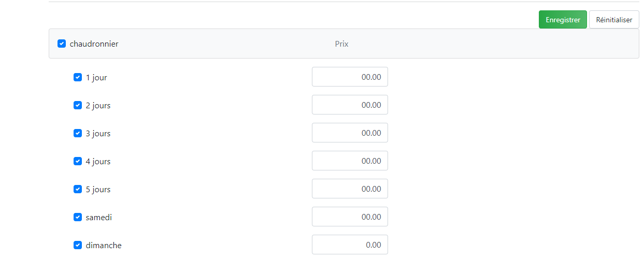
Task: Uncheck the chaudronnier checkbox
Action: (62, 44)
